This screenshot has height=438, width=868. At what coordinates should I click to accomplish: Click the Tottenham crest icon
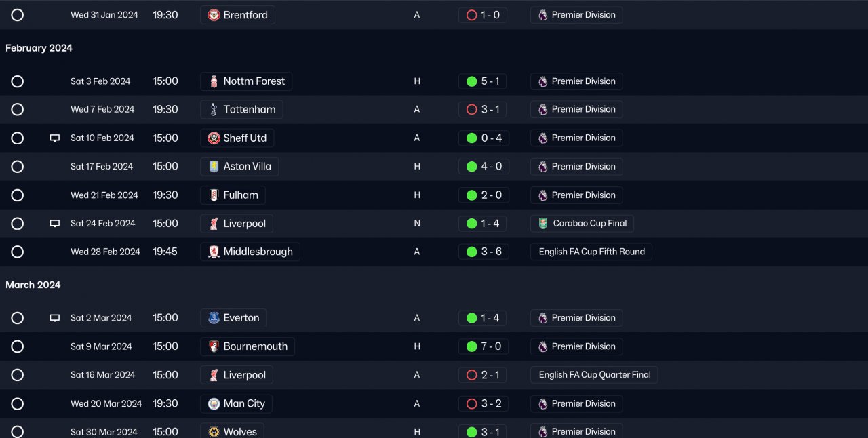[214, 109]
